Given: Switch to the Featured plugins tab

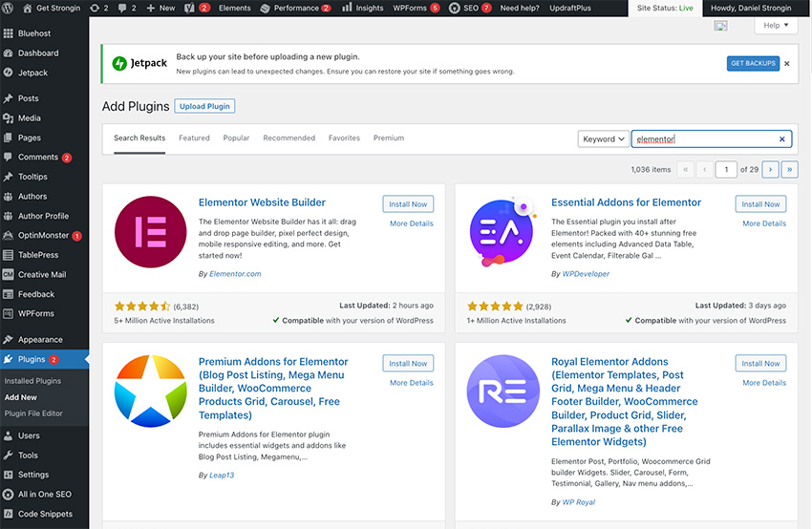Looking at the screenshot, I should pos(194,138).
